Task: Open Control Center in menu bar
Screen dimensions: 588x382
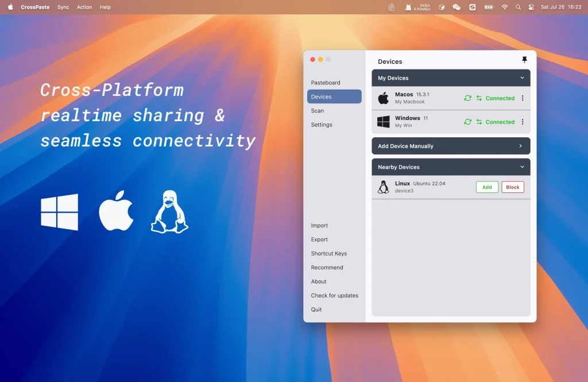Action: click(x=531, y=7)
